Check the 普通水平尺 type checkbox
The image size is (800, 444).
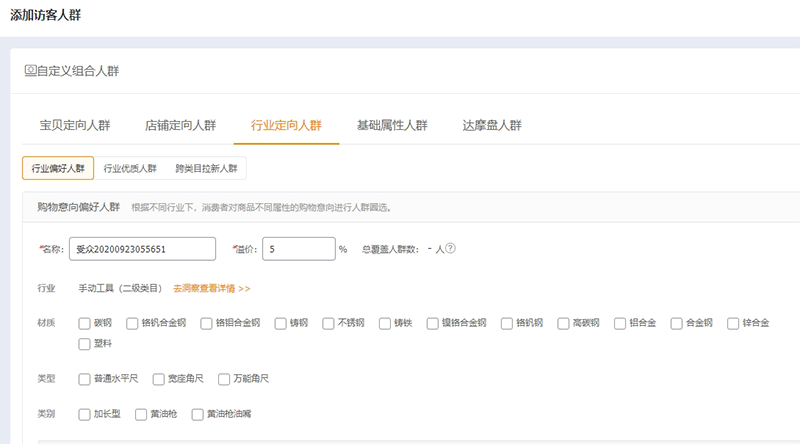(84, 379)
